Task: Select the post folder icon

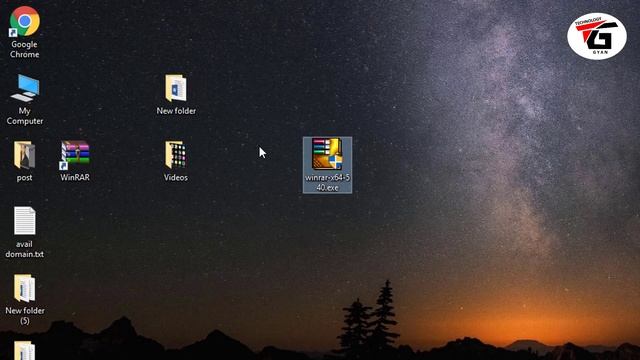Action: (24, 155)
